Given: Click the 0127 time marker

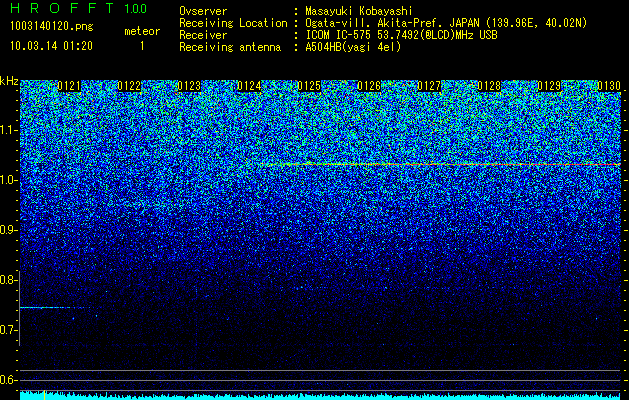Looking at the screenshot, I should click(x=429, y=86).
